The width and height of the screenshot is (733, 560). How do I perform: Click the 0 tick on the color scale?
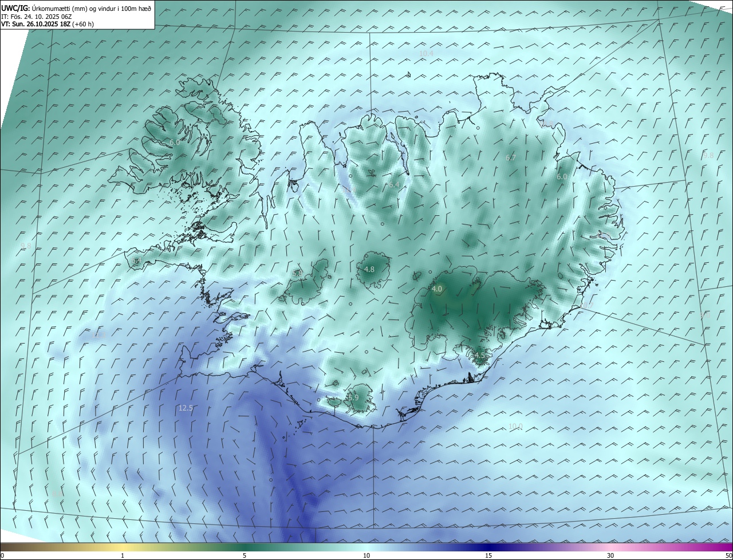2,555
